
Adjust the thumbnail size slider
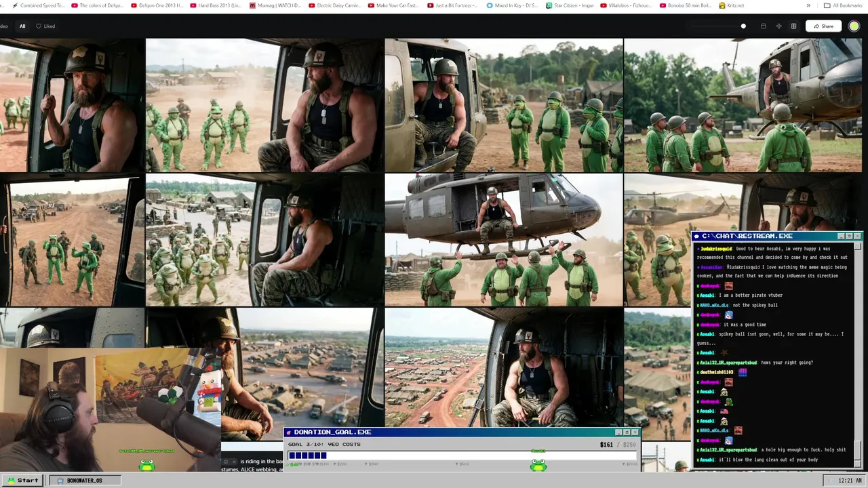[715, 26]
